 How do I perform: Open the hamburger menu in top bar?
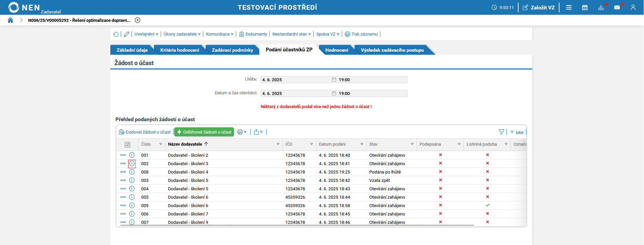tap(569, 7)
